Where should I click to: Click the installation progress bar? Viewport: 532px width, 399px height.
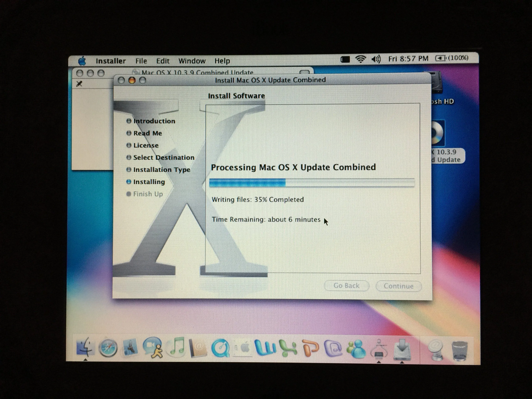tap(312, 183)
